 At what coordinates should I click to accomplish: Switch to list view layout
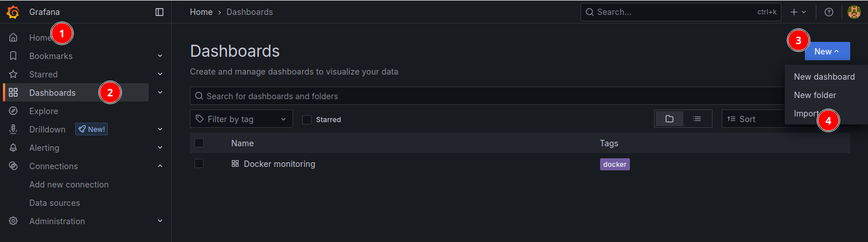[x=697, y=119]
